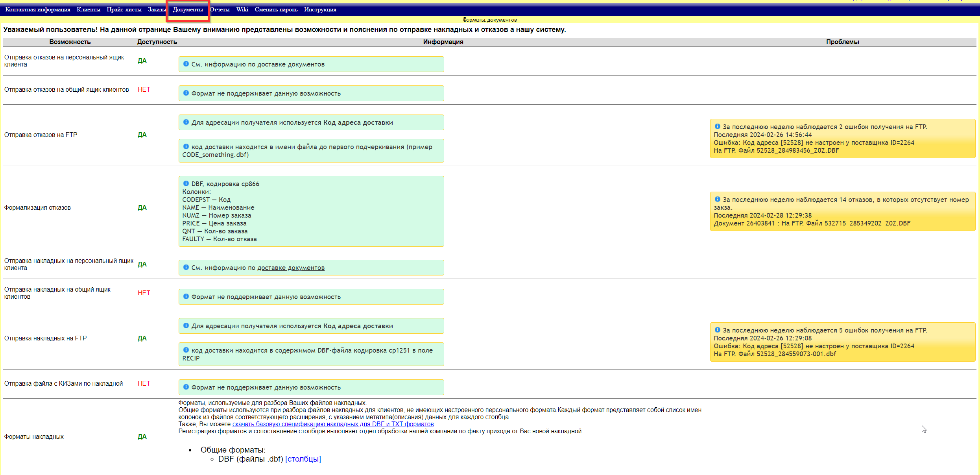Viewport: 980px width, 475px height.
Task: Follow доставке документов link in накладных персональный ящик row
Action: tap(291, 268)
